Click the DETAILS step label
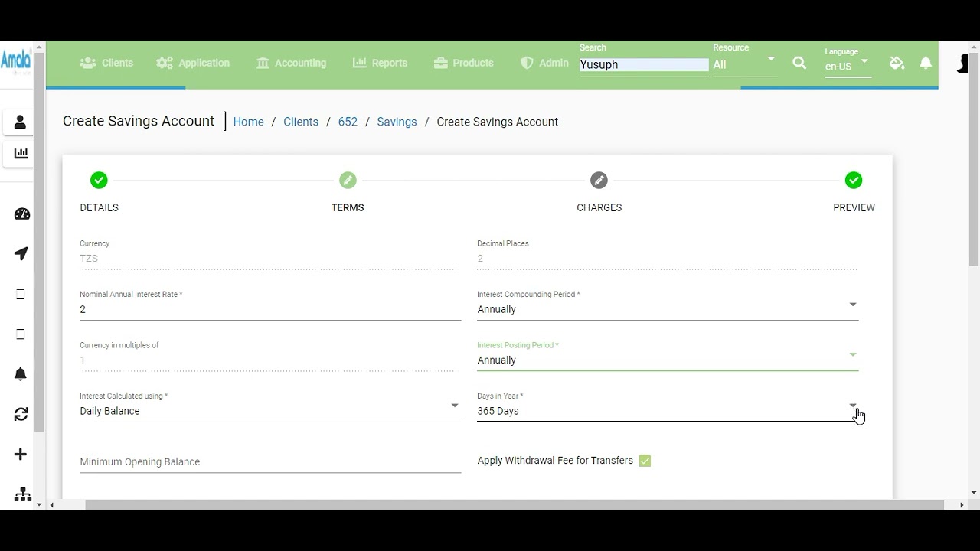This screenshot has height=551, width=980. [x=99, y=207]
